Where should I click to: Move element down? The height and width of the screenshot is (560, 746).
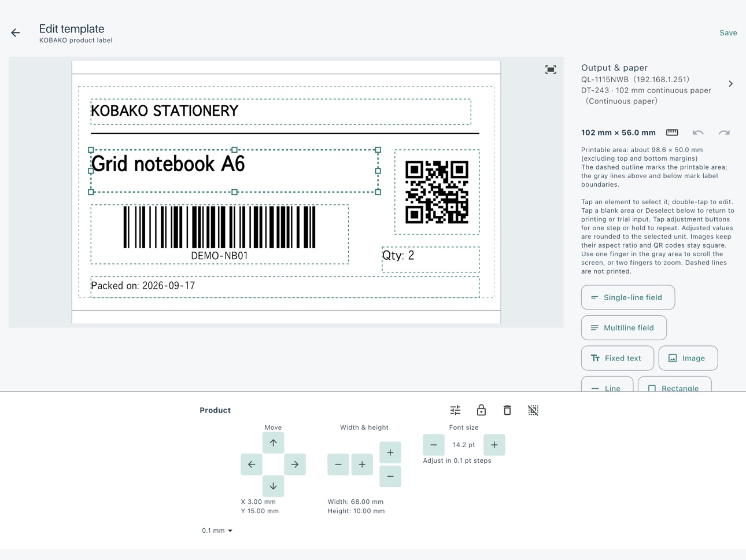point(273,486)
